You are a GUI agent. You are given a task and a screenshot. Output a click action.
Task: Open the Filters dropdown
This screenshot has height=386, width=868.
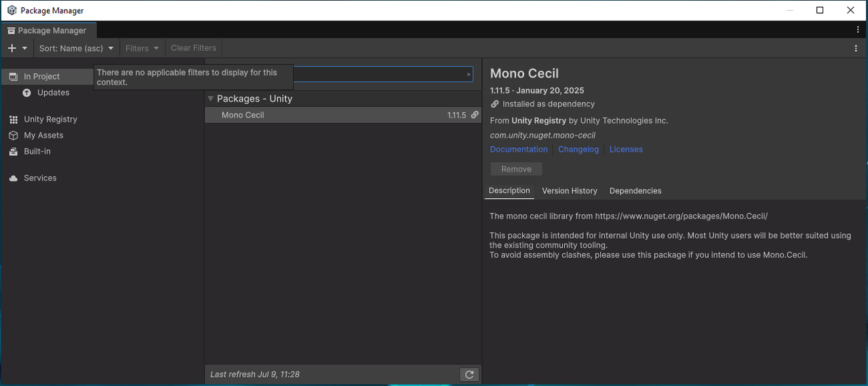point(142,48)
